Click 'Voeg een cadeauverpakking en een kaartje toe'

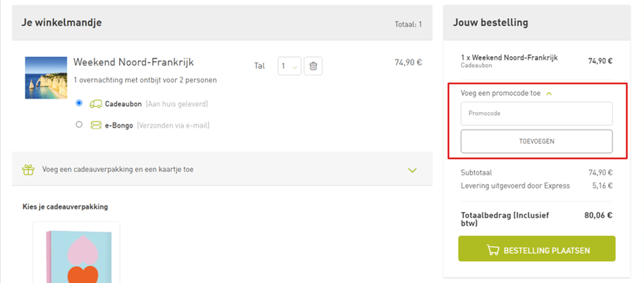coord(118,170)
